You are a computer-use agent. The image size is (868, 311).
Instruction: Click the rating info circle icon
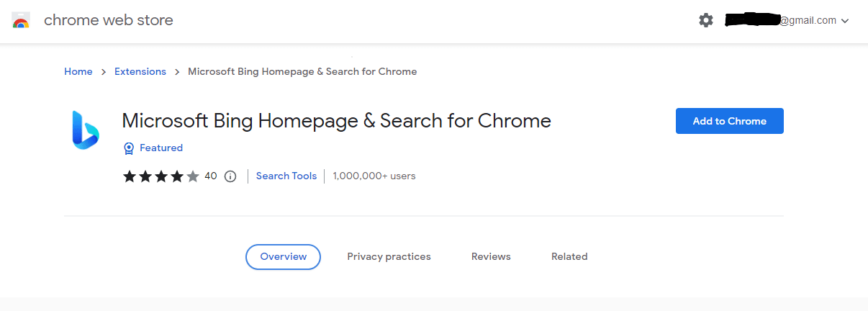point(230,176)
